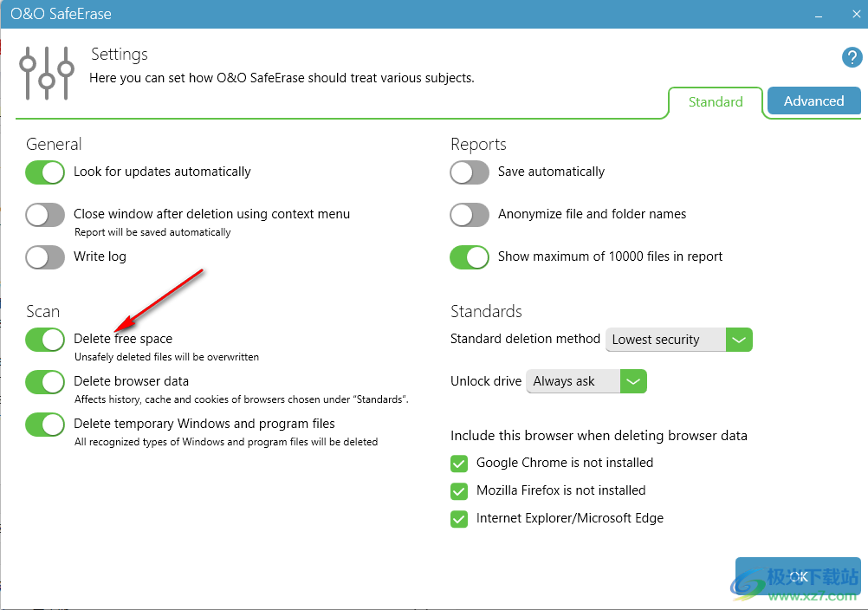
Task: Click 'Here you can set how O&O SafeErase' description
Action: pos(282,77)
